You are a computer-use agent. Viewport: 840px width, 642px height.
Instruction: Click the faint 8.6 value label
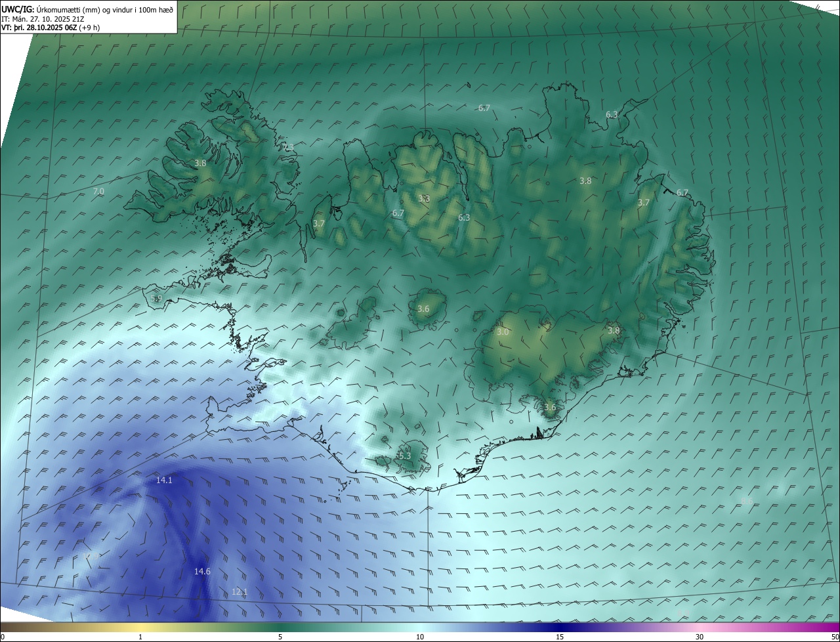click(x=747, y=501)
